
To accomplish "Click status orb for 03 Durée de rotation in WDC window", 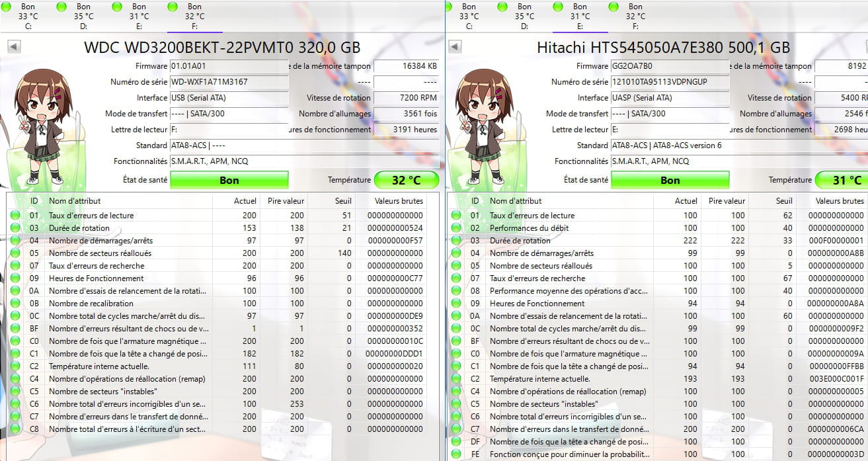I will pyautogui.click(x=15, y=228).
